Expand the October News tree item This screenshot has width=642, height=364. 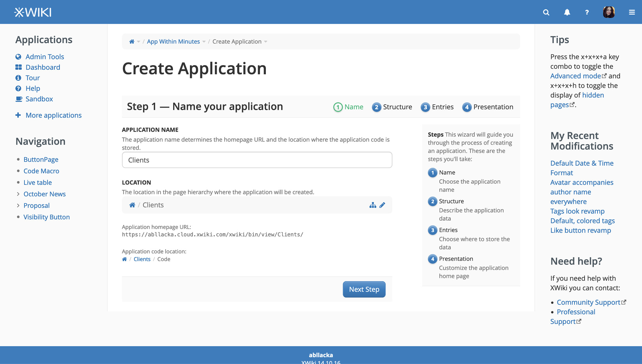18,194
